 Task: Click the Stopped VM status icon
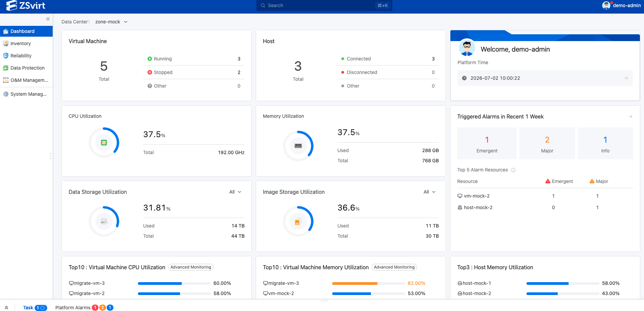click(x=150, y=72)
